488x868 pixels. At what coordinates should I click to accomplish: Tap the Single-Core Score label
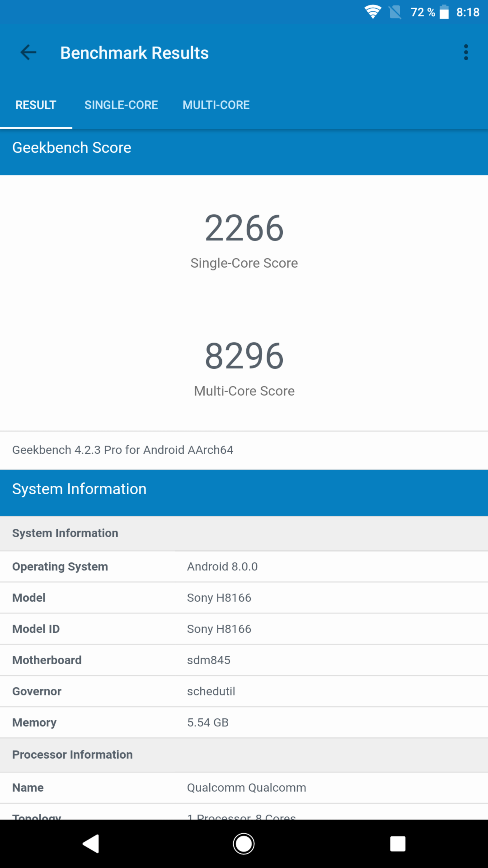point(244,263)
